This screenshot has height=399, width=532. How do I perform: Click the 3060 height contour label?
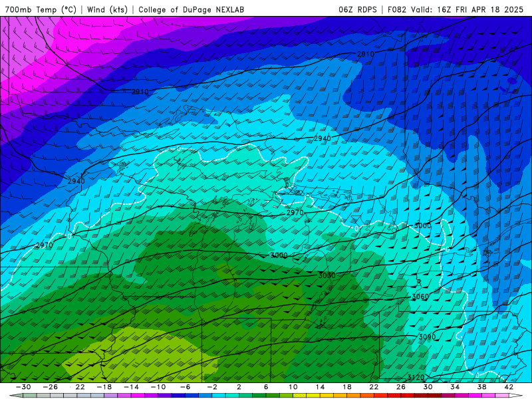pyautogui.click(x=420, y=297)
